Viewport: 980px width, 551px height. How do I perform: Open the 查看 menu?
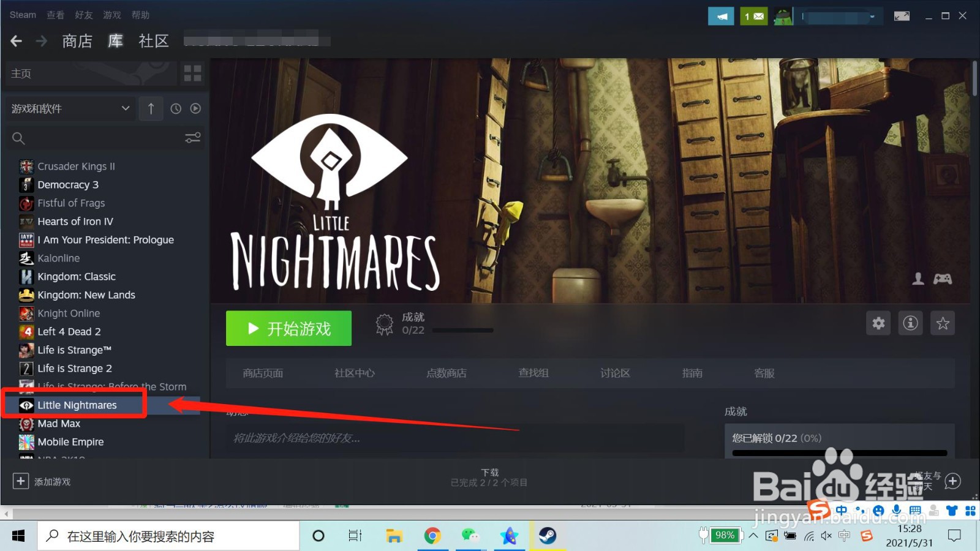click(55, 15)
